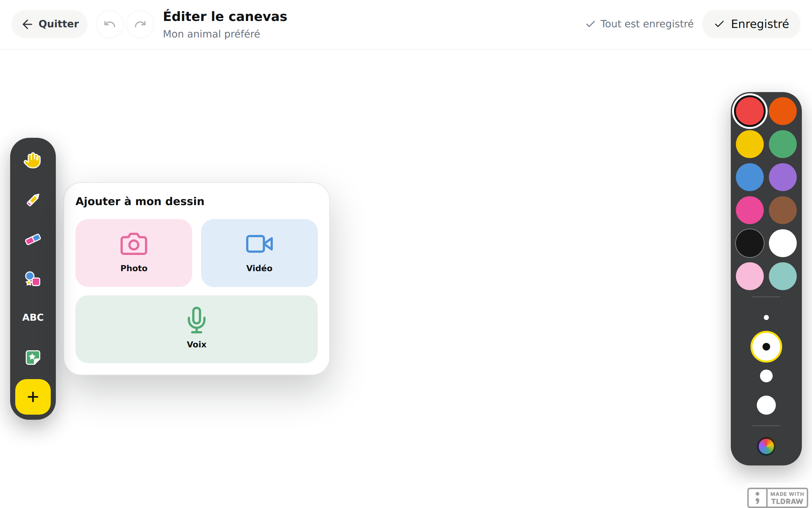Open the shapes tool
This screenshot has width=812, height=508.
(33, 278)
